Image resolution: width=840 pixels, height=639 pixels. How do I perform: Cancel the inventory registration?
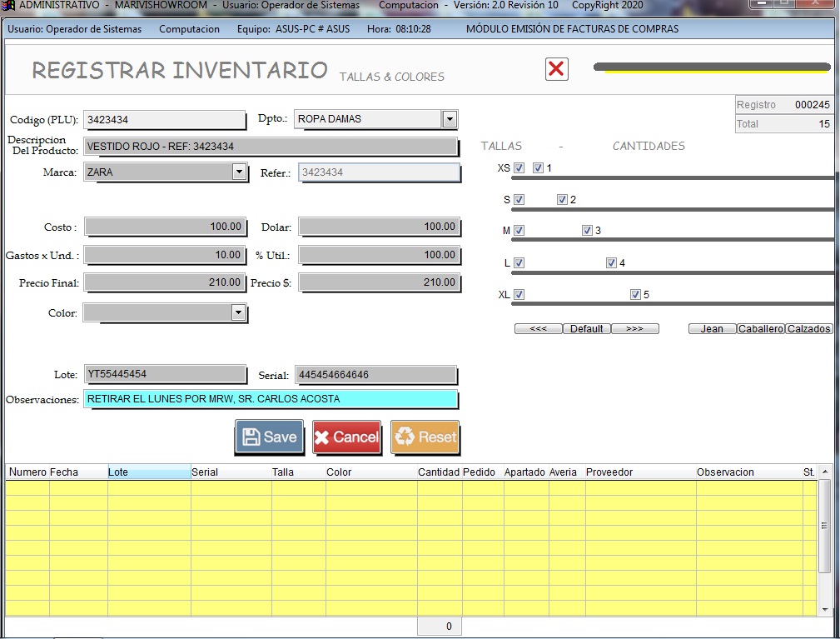[x=346, y=437]
